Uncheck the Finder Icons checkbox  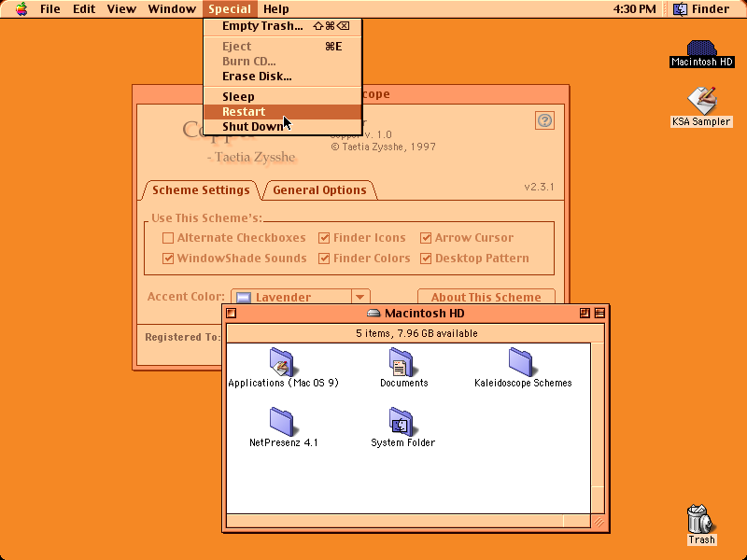coord(324,238)
